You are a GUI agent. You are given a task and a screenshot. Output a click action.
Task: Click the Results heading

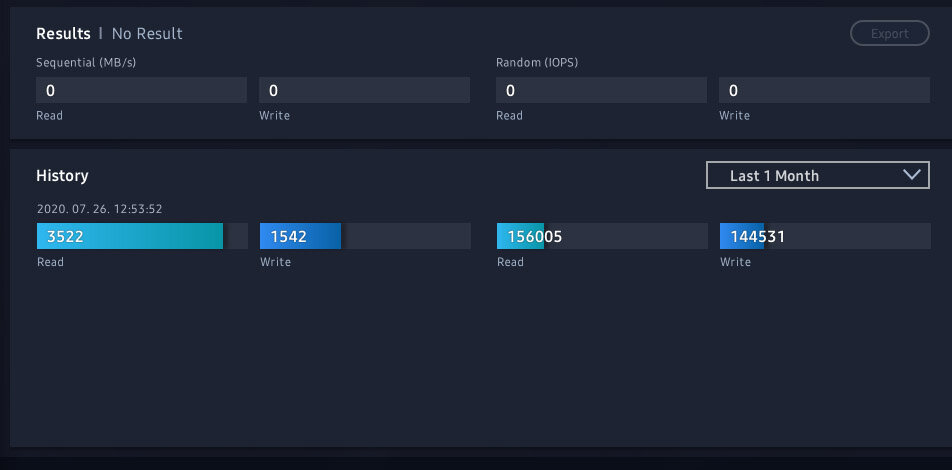pos(63,33)
